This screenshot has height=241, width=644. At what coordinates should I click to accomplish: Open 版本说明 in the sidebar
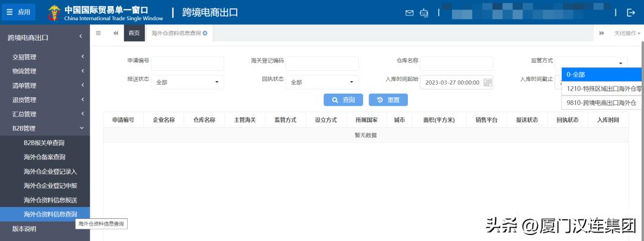[x=45, y=228]
